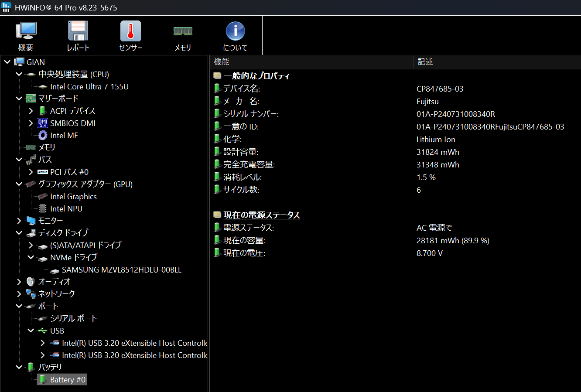The height and width of the screenshot is (392, 581).
Task: Open the センサー thermometer icon
Action: pyautogui.click(x=130, y=31)
